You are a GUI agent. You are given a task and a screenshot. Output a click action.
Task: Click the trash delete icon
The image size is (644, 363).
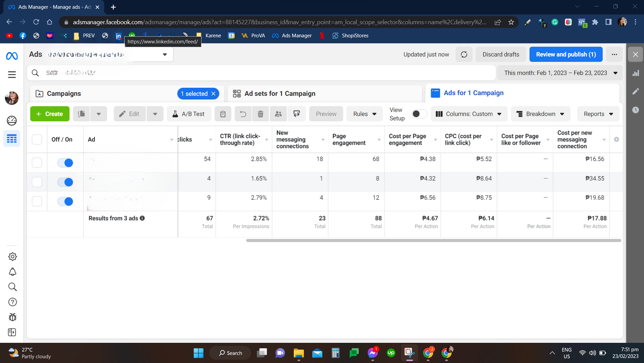[260, 114]
